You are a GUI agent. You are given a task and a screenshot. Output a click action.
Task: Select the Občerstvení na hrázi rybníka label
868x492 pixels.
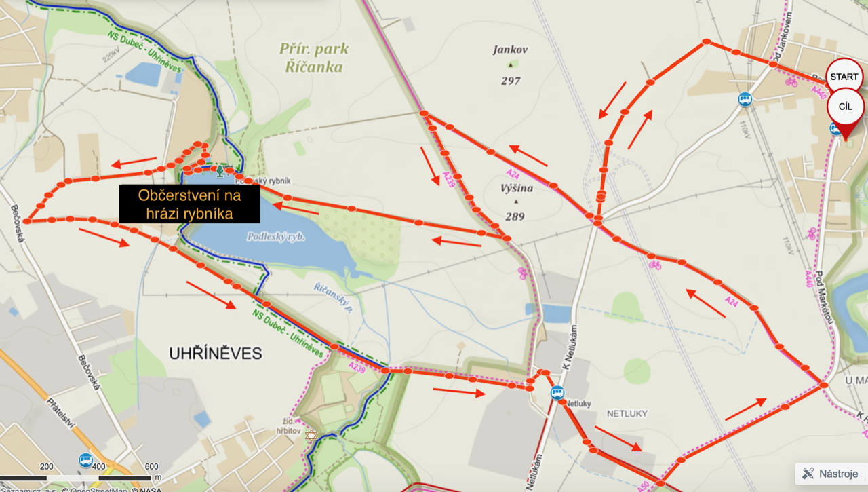point(190,204)
